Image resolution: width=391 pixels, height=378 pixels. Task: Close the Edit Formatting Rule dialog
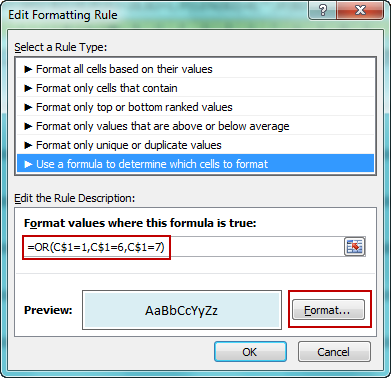point(361,11)
